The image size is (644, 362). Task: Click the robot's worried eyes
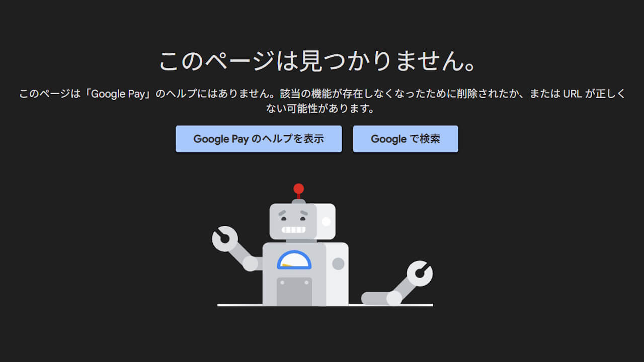point(293,214)
